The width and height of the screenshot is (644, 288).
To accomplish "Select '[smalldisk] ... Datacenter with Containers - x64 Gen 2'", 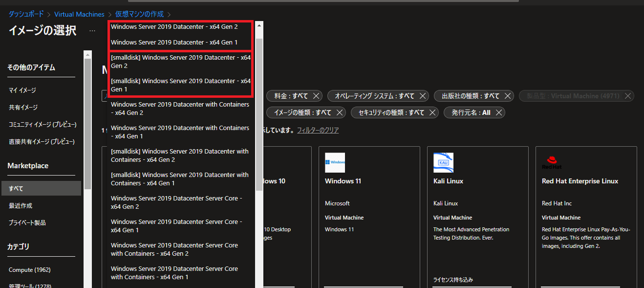I will (181, 155).
